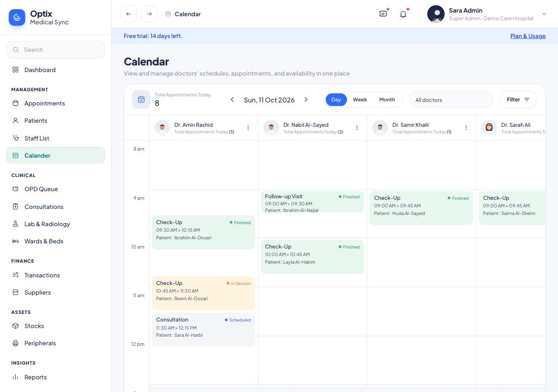This screenshot has width=558, height=392.
Task: Open Suppliers in the sidebar
Action: [55, 293]
